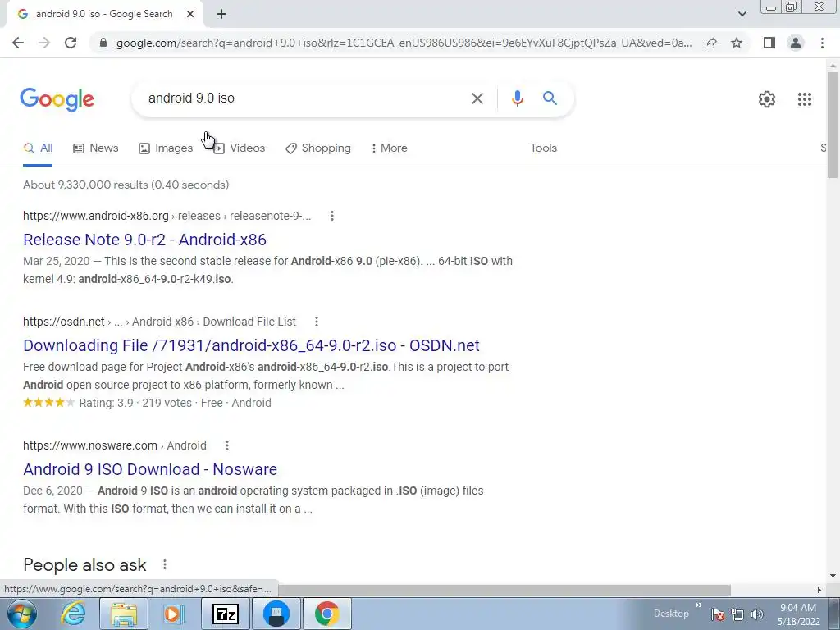Go forward with the browser arrow
This screenshot has height=630, width=840.
[x=44, y=43]
